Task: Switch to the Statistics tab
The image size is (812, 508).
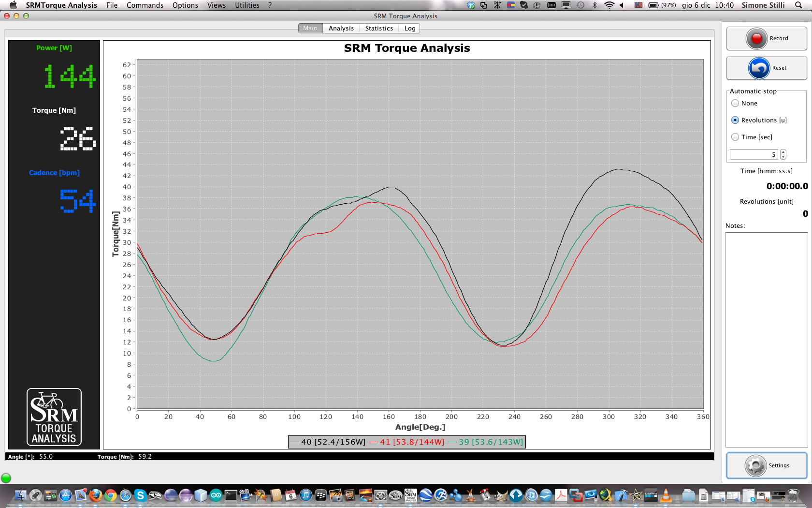Action: (x=379, y=28)
